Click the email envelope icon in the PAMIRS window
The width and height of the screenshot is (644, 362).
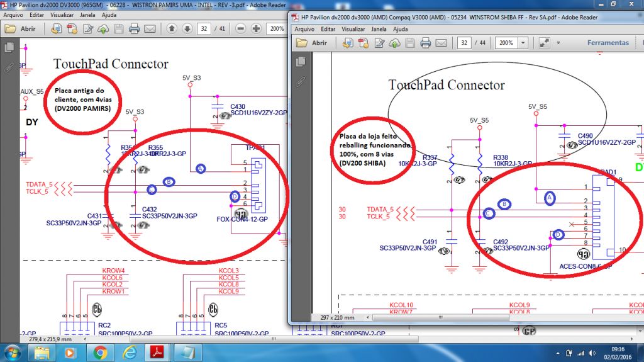[x=150, y=29]
